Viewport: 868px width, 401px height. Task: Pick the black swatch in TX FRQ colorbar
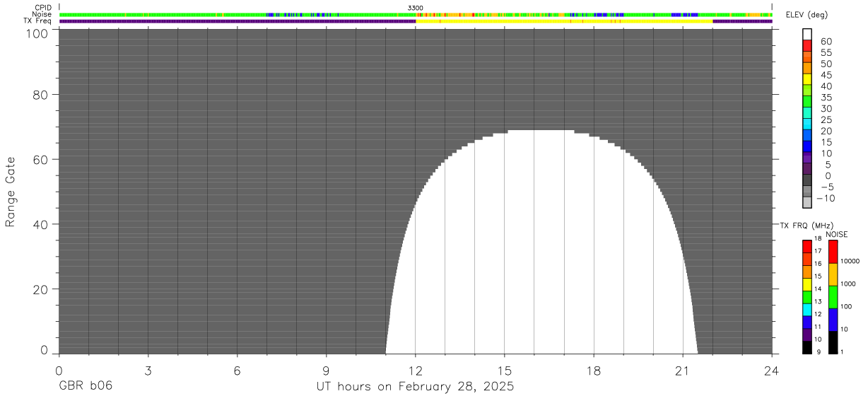click(807, 347)
